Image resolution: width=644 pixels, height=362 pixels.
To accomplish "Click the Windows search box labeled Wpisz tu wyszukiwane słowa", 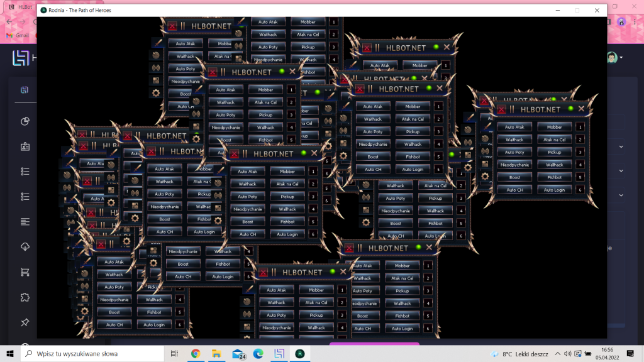I will 92,354.
